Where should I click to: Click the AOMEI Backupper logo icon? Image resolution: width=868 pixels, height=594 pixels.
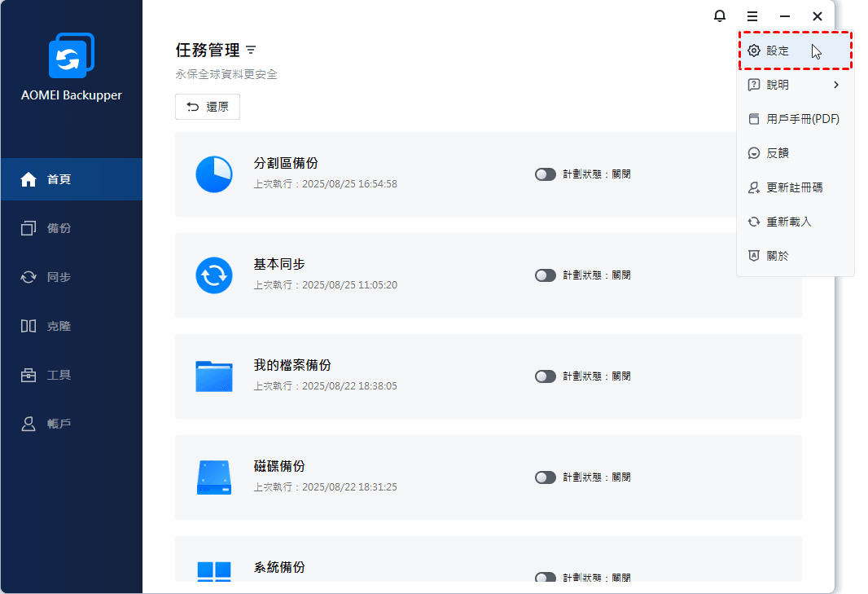point(72,55)
